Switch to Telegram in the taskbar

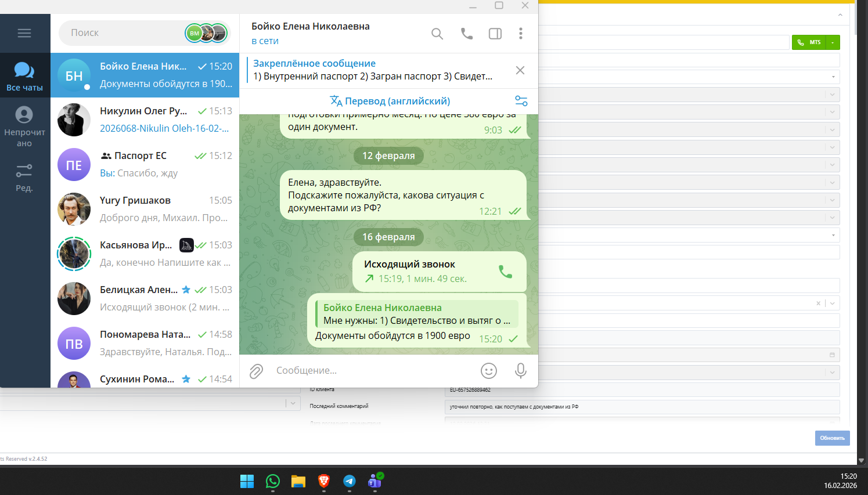[350, 481]
